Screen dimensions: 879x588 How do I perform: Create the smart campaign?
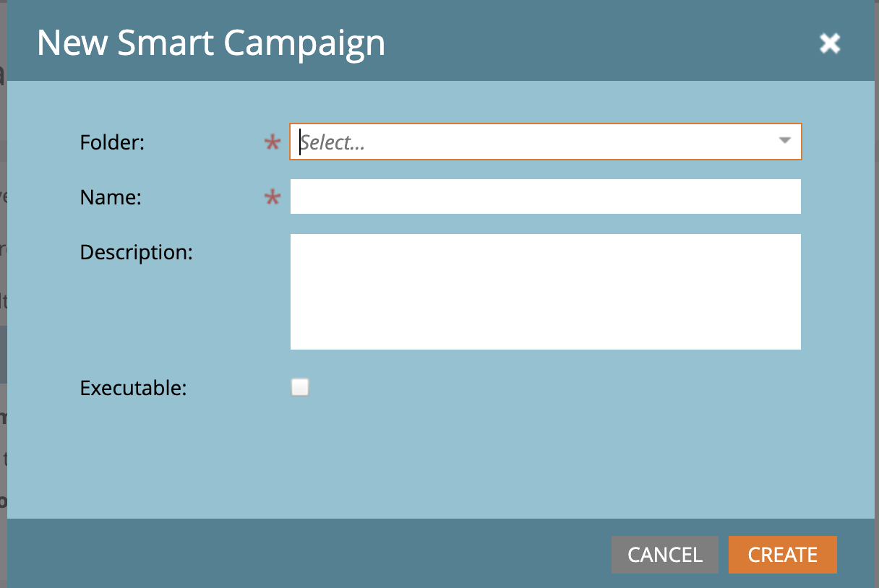coord(783,555)
